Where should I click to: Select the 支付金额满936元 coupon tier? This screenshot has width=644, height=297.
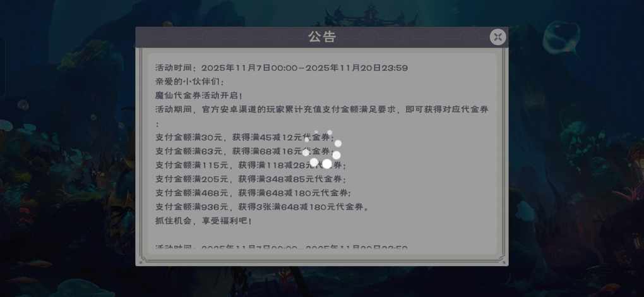click(x=261, y=207)
